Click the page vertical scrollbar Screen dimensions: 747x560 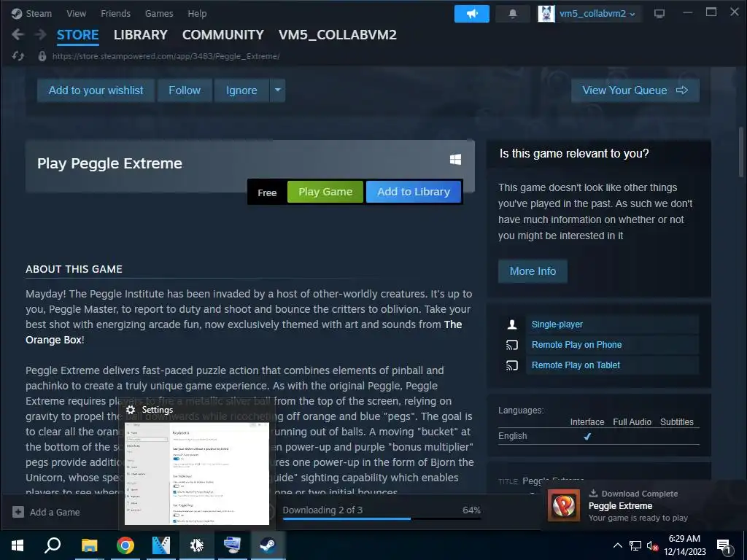coord(741,152)
